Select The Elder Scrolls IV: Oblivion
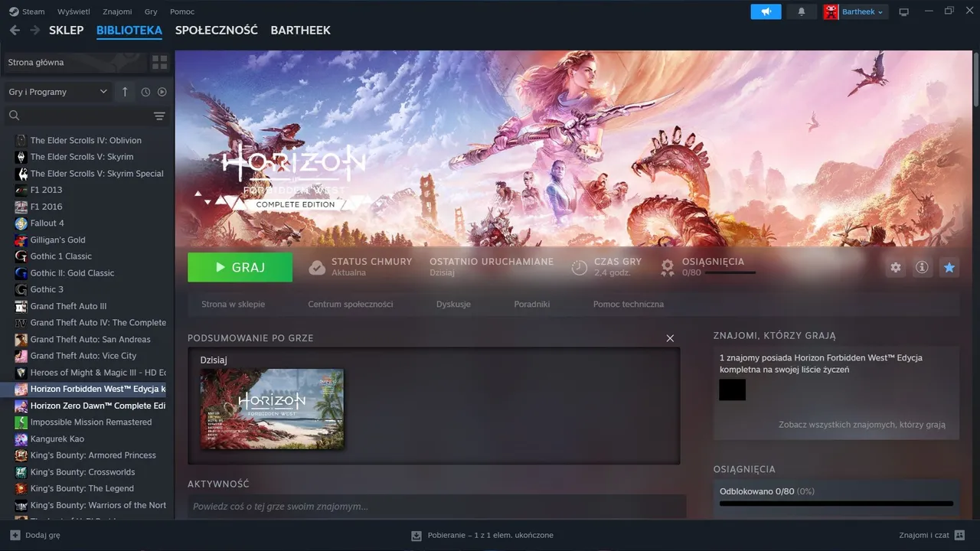This screenshot has height=551, width=980. tap(86, 141)
